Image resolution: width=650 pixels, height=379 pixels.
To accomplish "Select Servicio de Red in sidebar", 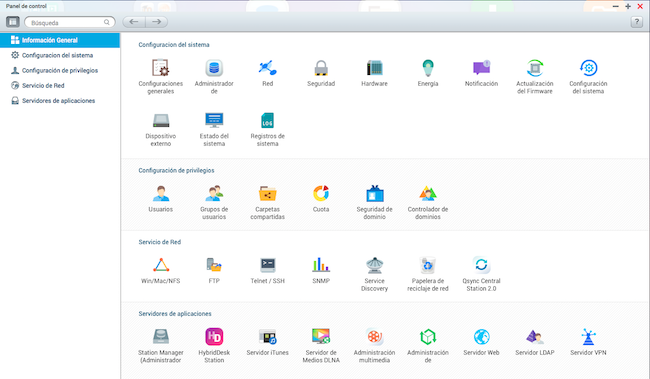I will coord(60,85).
